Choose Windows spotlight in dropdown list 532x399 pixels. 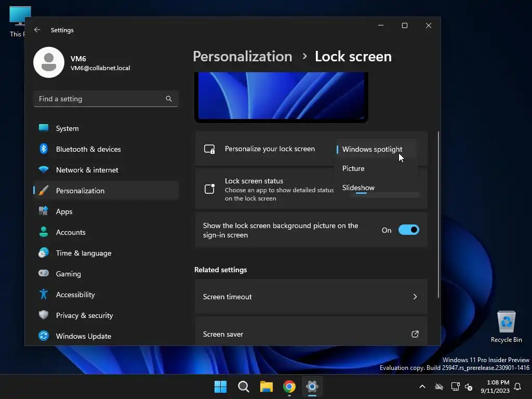point(376,149)
